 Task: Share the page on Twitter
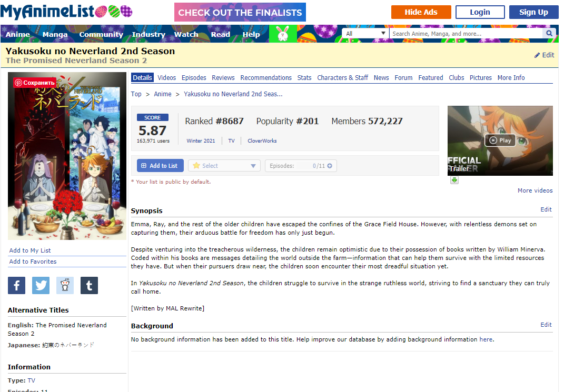(x=41, y=285)
